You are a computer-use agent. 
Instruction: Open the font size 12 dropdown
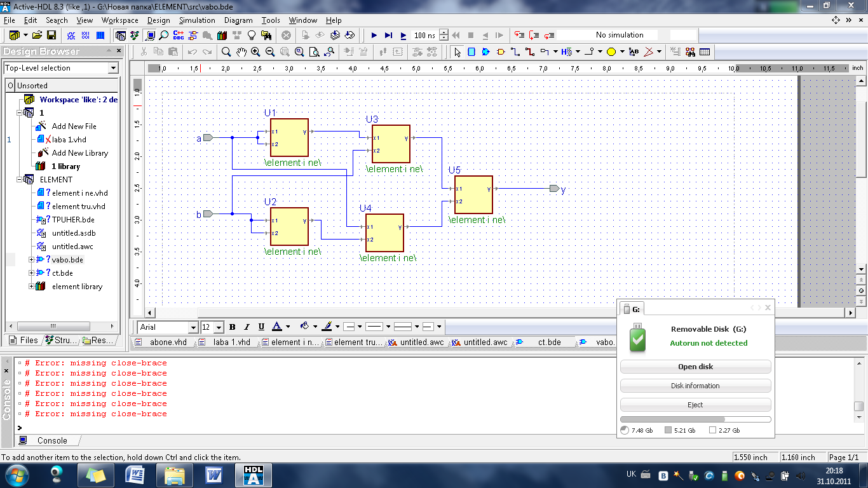pos(219,327)
